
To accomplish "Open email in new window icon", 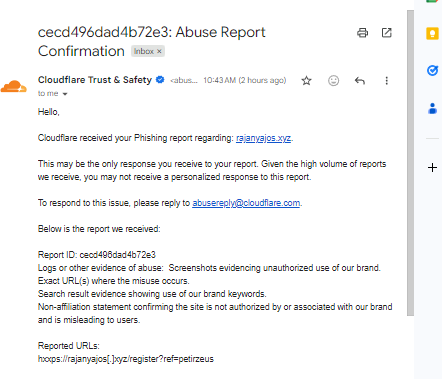I will (386, 33).
